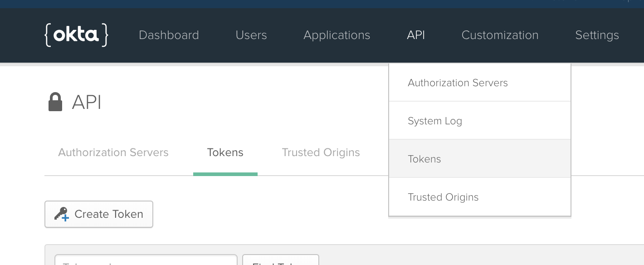Choose System Log from the API dropdown
The image size is (644, 265).
435,121
